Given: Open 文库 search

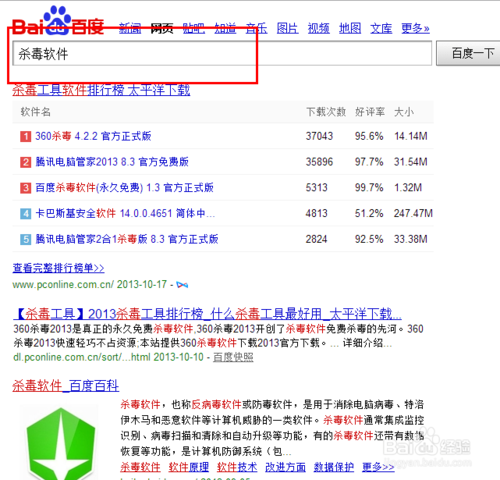Looking at the screenshot, I should pyautogui.click(x=381, y=28).
